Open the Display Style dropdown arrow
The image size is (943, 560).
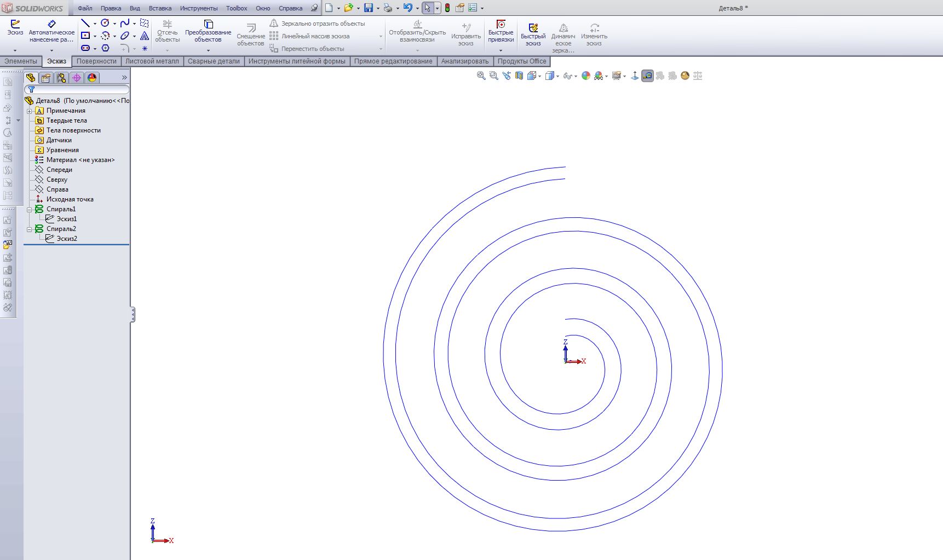557,77
